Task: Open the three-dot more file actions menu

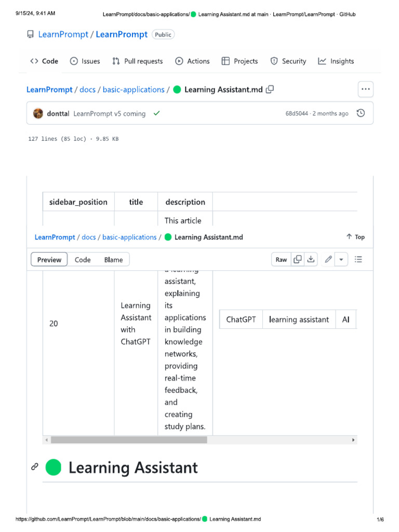Action: 366,89
